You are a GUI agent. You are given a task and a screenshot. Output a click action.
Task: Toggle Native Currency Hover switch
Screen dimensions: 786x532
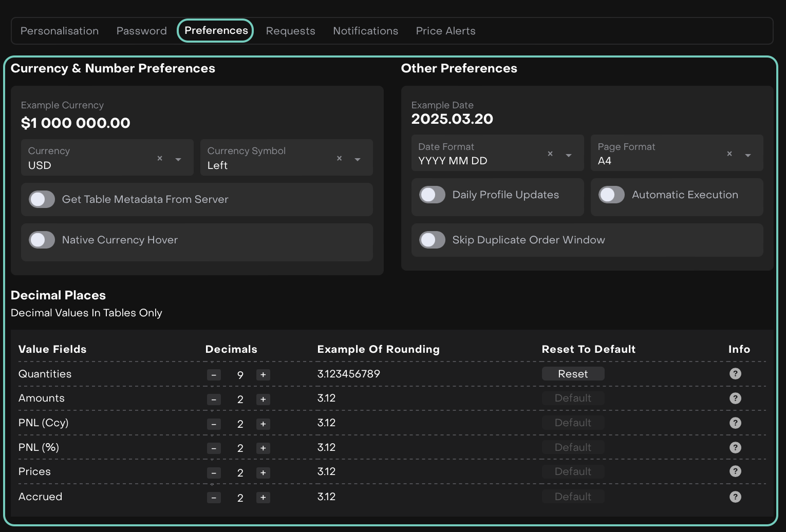[x=42, y=240]
